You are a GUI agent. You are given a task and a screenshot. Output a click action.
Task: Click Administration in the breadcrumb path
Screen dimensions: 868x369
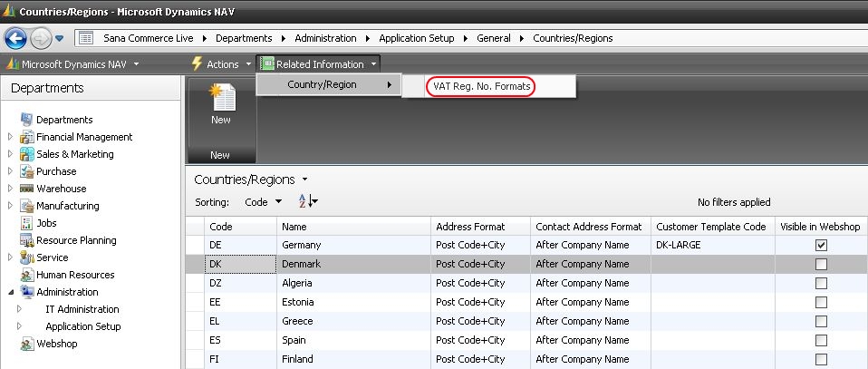click(325, 38)
